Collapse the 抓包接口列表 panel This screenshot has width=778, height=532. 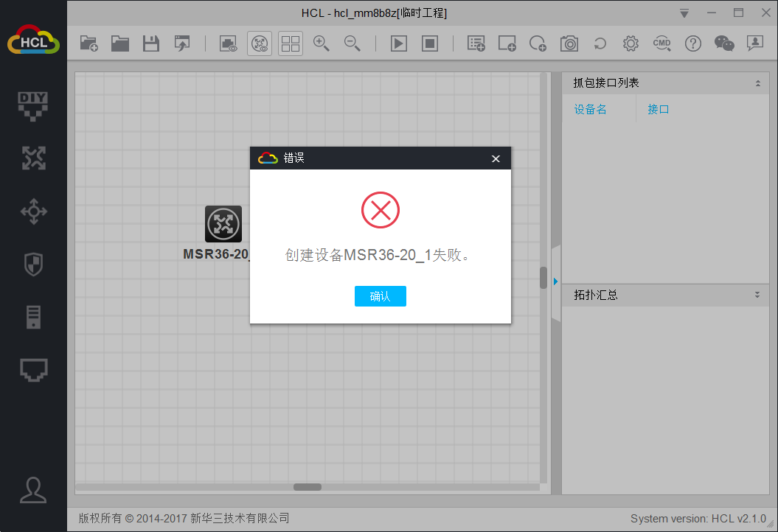(757, 83)
